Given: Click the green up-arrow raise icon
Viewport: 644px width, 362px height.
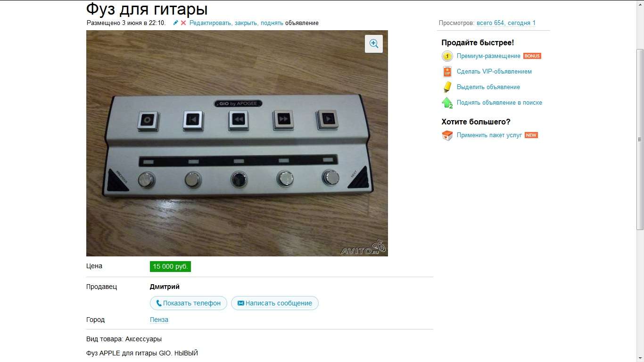Looking at the screenshot, I should pos(447,102).
